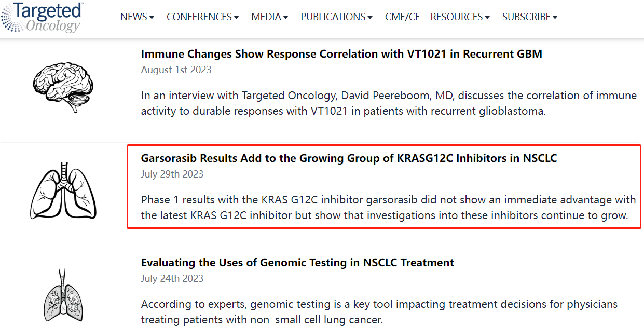Screen dimensions: 644x326
Task: Open the CME/CE menu item
Action: [x=402, y=17]
